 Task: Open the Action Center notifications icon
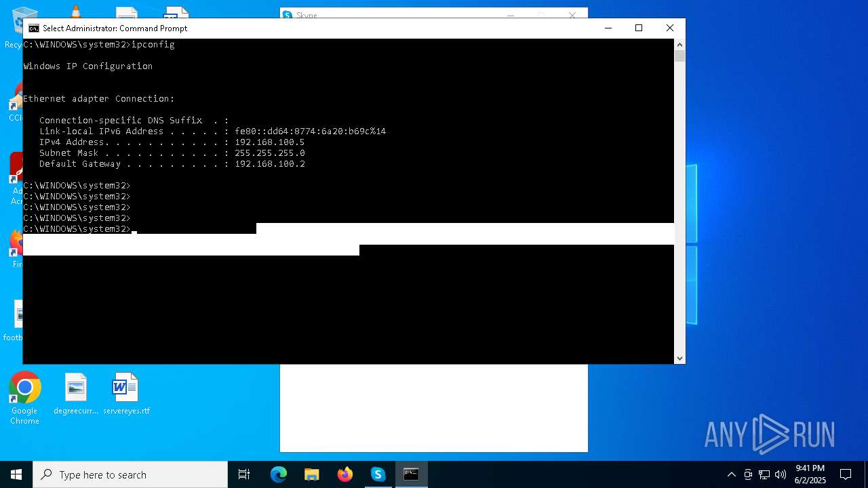click(x=846, y=474)
